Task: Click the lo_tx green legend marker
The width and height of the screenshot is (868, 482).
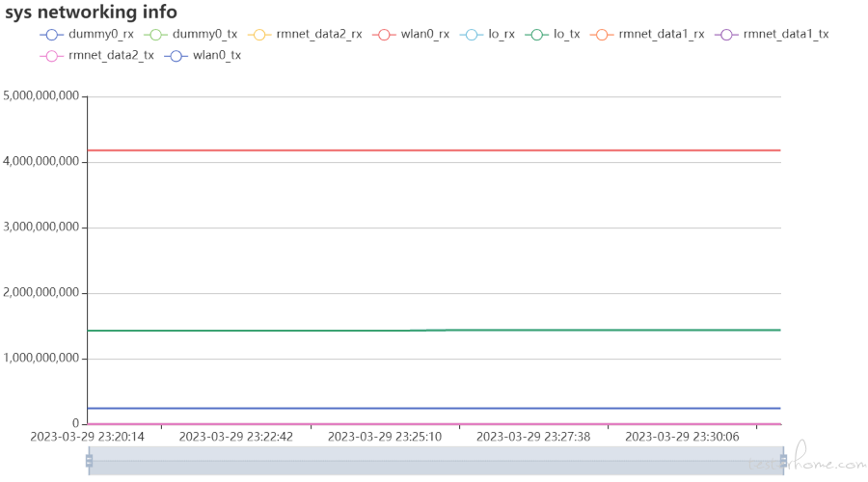Action: (536, 35)
